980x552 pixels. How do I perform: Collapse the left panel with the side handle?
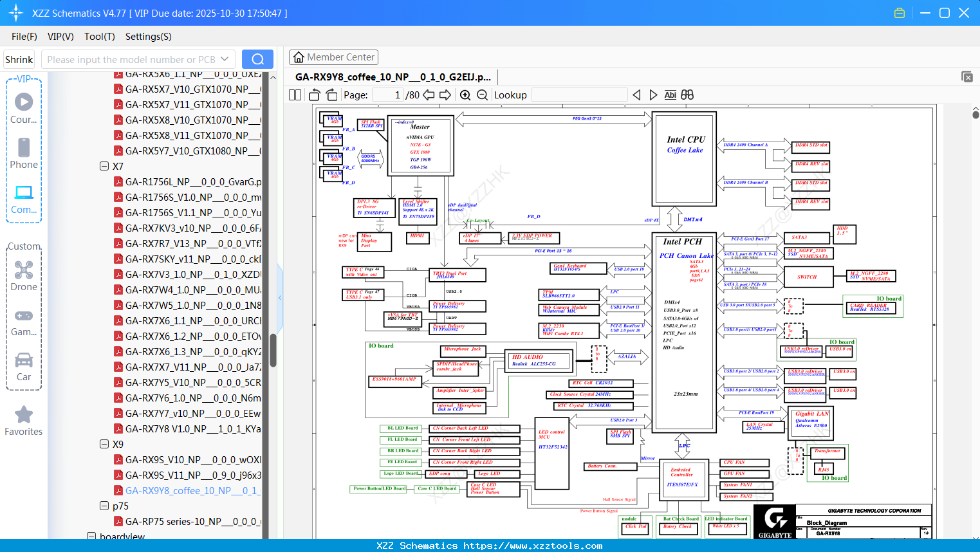point(280,297)
